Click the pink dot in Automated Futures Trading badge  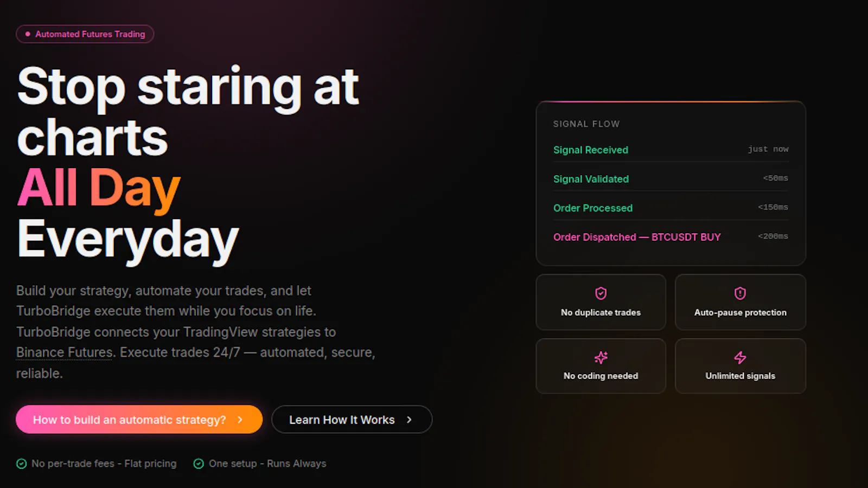[28, 34]
